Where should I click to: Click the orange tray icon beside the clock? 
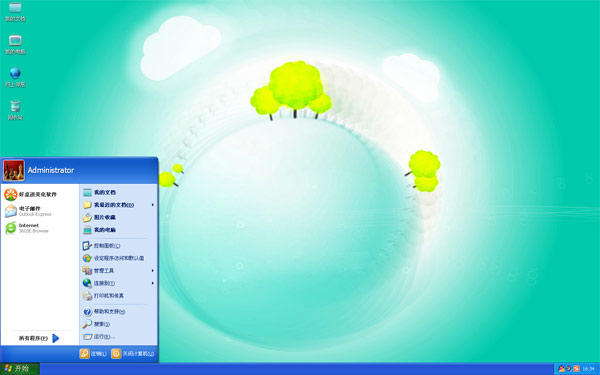576,369
